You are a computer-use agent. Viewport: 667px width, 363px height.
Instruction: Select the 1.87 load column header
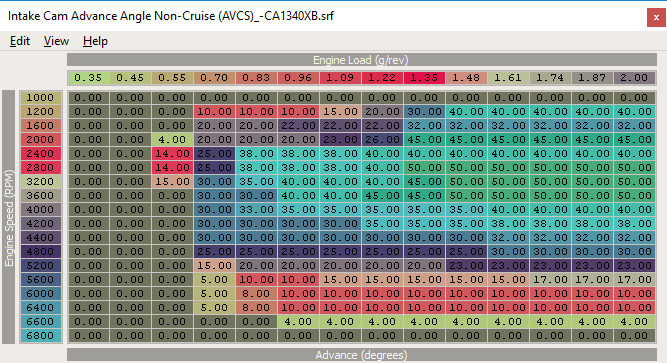tap(592, 78)
